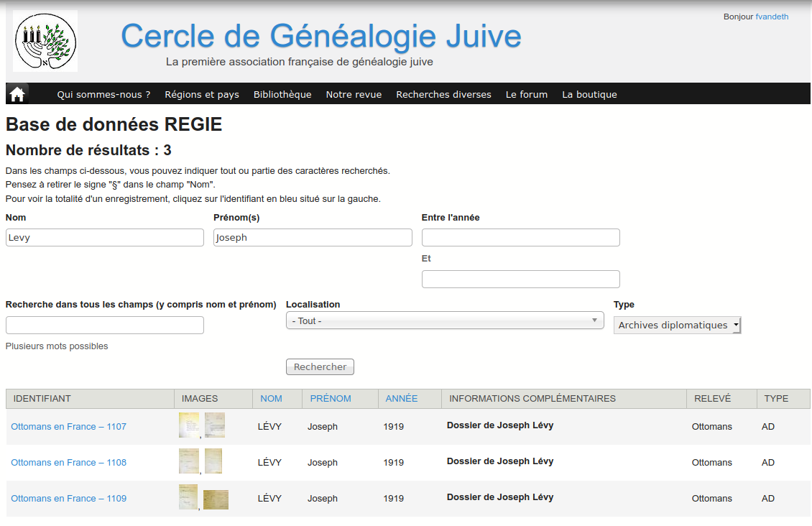The image size is (812, 526).
Task: Sort results by PRÉNOM column
Action: pyautogui.click(x=331, y=399)
